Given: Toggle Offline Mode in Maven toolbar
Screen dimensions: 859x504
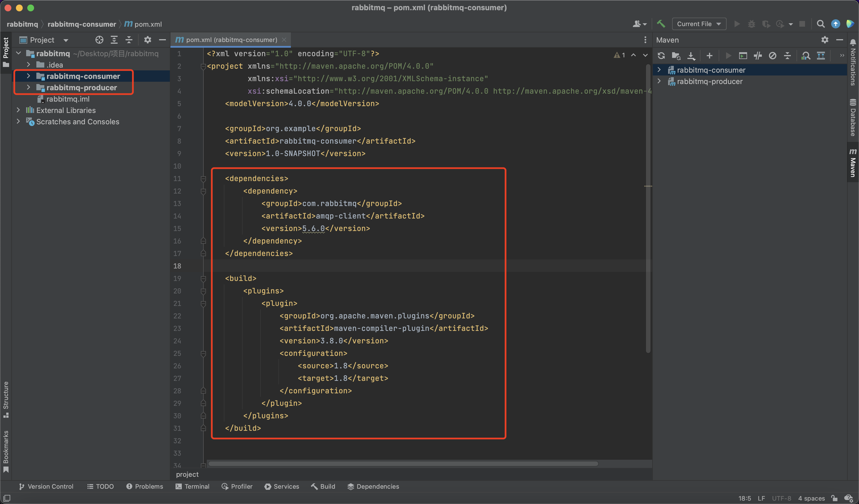Looking at the screenshot, I should click(x=758, y=56).
